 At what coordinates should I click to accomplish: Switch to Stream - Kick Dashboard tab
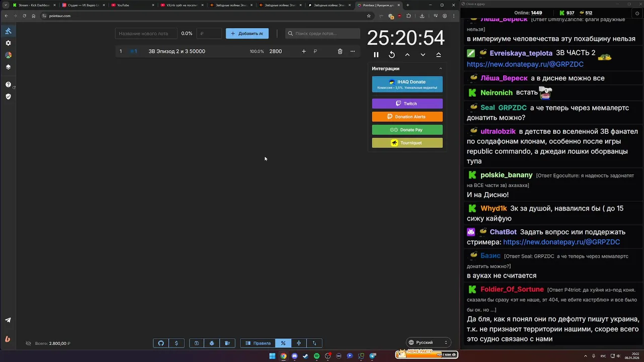point(33,5)
